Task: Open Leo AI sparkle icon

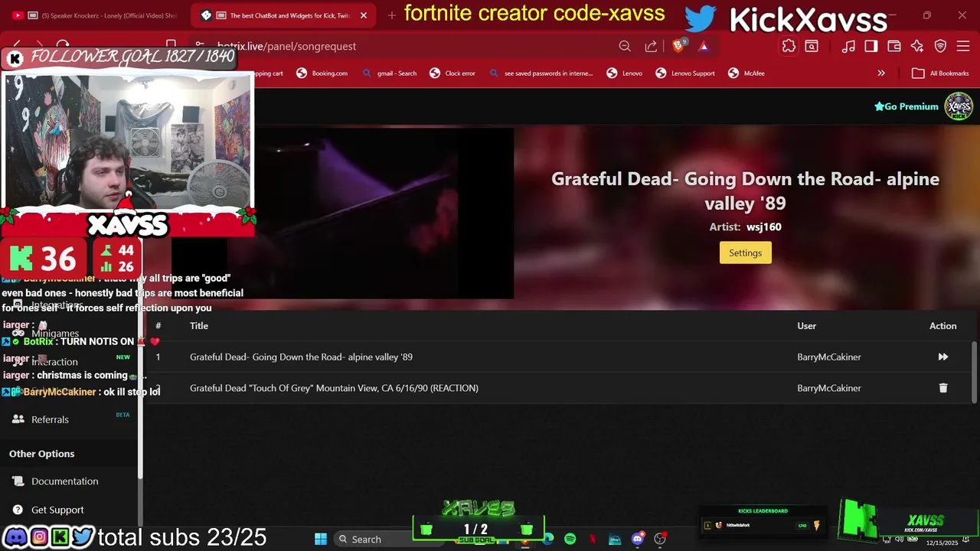Action: coord(917,46)
